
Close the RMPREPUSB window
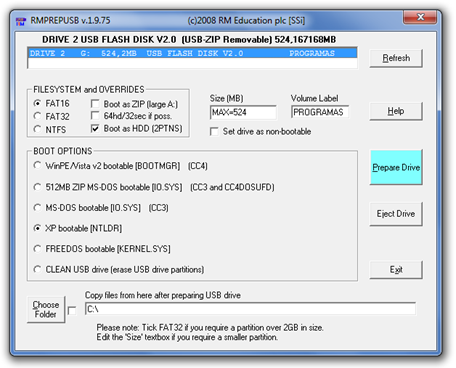pos(420,17)
